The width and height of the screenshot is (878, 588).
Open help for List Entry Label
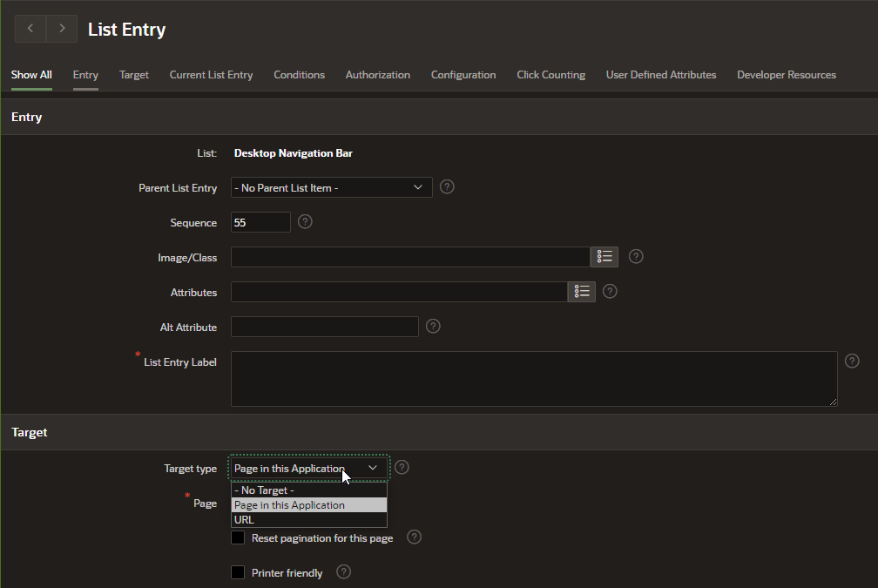coord(852,361)
